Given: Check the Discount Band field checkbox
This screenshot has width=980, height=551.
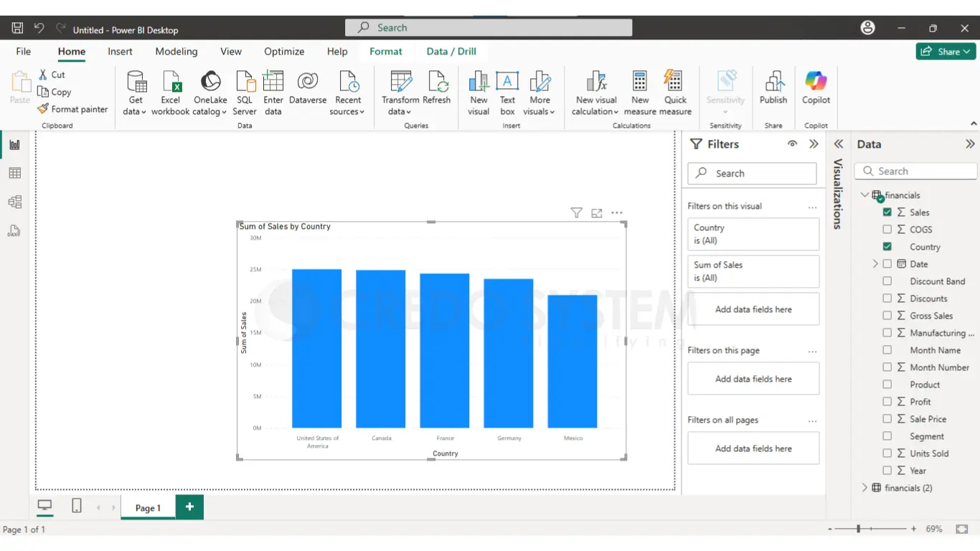Looking at the screenshot, I should (x=887, y=281).
